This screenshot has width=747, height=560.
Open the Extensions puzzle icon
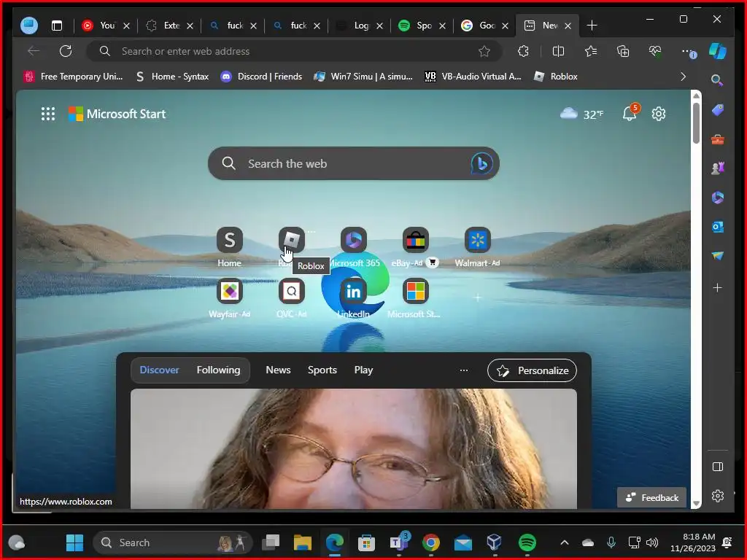[523, 51]
